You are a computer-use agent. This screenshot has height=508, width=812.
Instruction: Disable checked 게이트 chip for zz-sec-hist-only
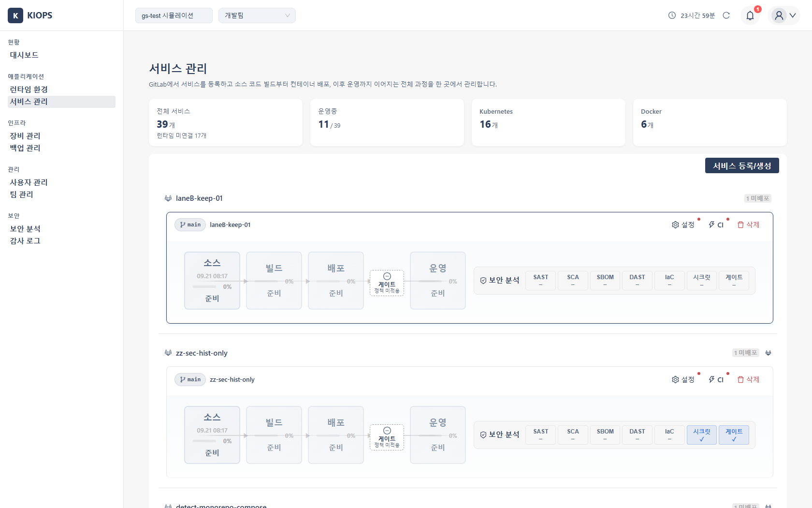tap(734, 435)
